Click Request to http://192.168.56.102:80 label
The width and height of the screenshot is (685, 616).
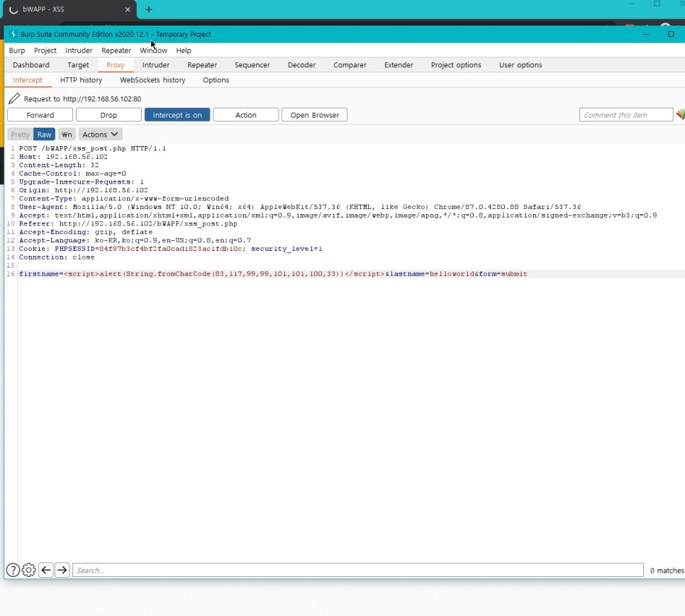click(x=82, y=99)
